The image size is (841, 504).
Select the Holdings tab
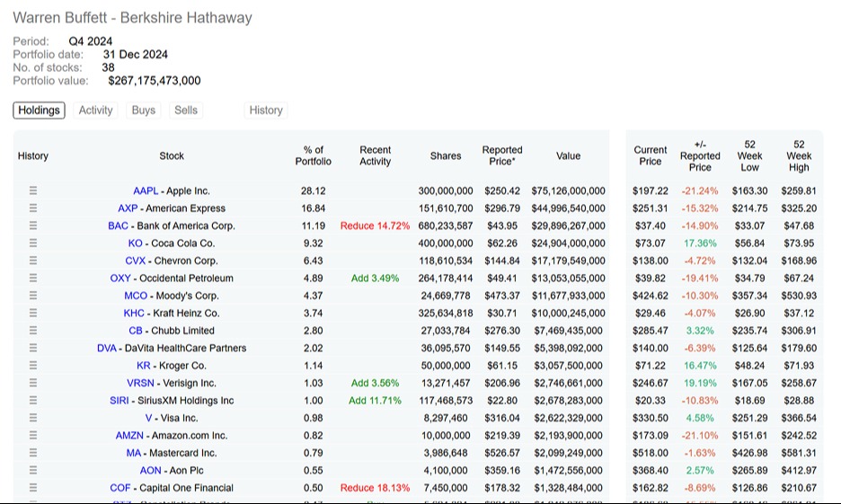40,110
